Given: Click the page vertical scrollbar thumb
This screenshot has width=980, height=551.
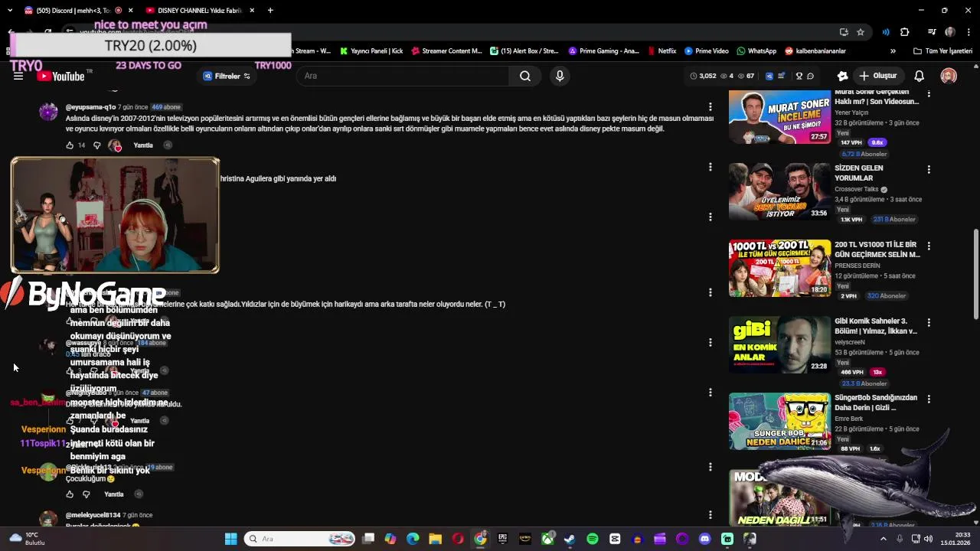Looking at the screenshot, I should (975, 274).
